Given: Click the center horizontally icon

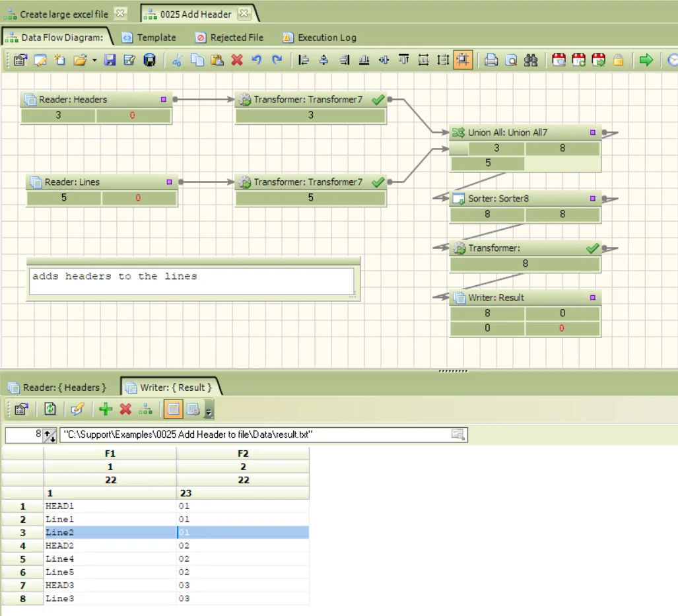Looking at the screenshot, I should (x=323, y=59).
